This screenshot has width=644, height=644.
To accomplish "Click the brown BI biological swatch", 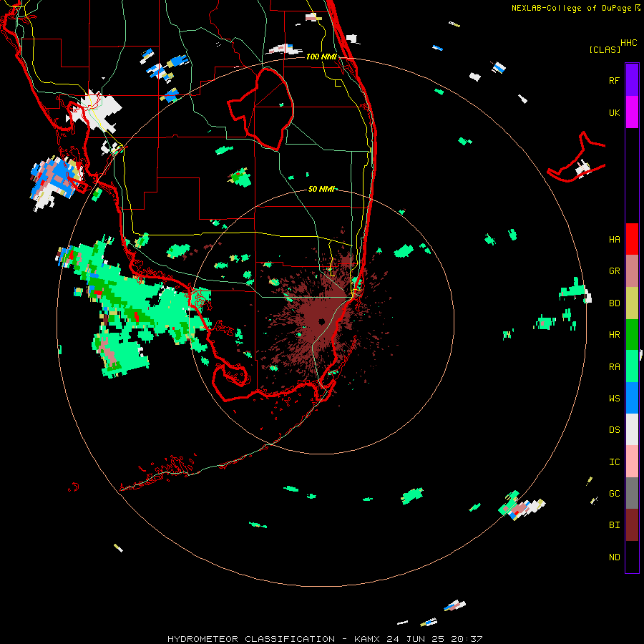I will 632,525.
